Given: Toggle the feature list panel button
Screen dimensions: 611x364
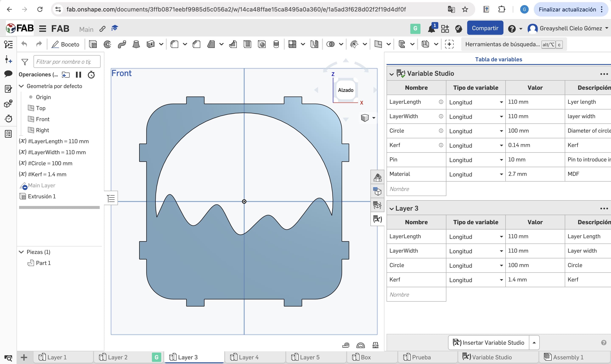Looking at the screenshot, I should (x=111, y=198).
